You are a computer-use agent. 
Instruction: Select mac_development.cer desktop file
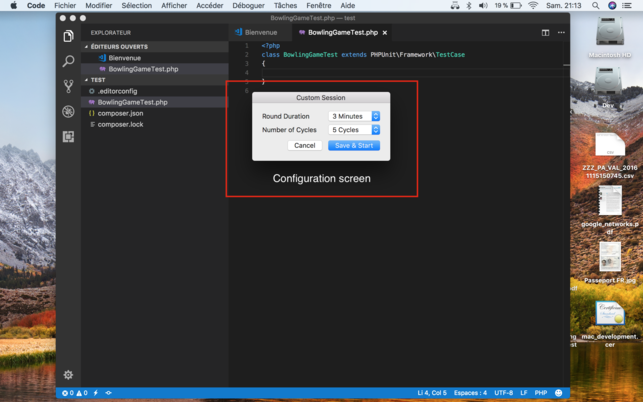(610, 324)
